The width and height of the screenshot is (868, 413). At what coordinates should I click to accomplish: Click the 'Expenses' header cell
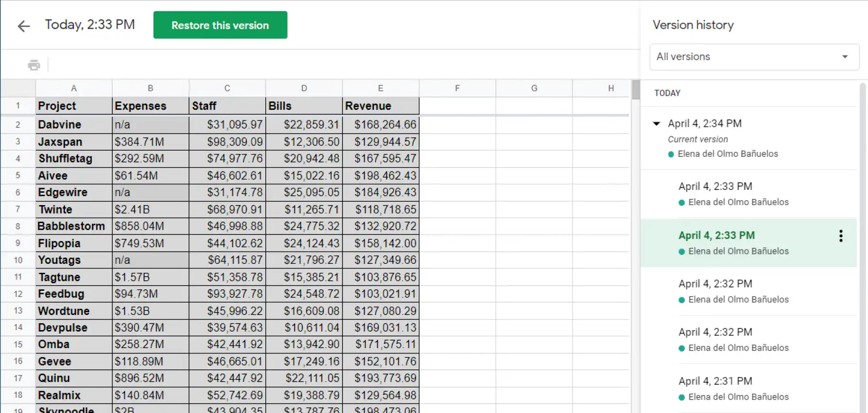tap(151, 106)
